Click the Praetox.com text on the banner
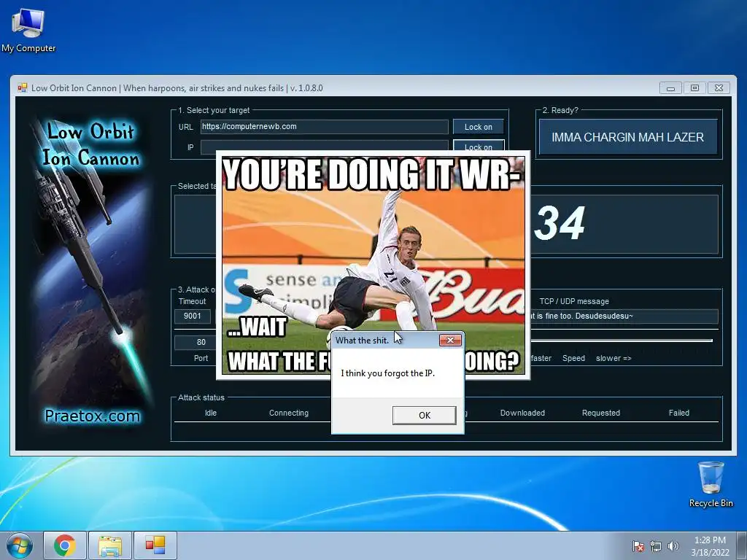This screenshot has height=560, width=747. pyautogui.click(x=93, y=416)
